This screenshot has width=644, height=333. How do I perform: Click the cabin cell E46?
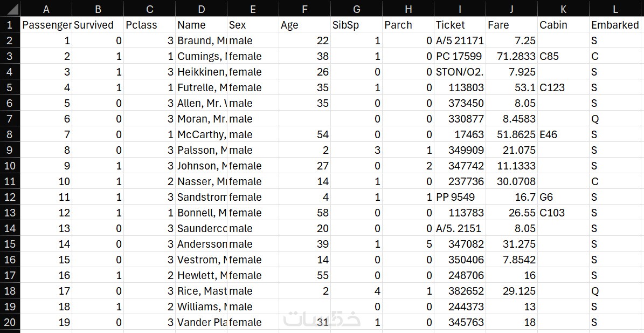click(563, 134)
